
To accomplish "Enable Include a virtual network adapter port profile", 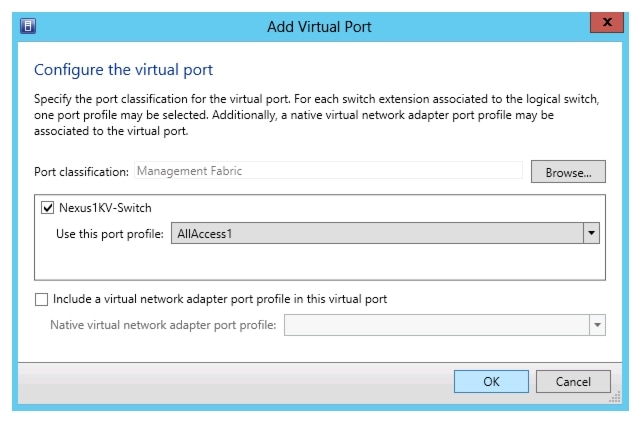I will tap(41, 299).
